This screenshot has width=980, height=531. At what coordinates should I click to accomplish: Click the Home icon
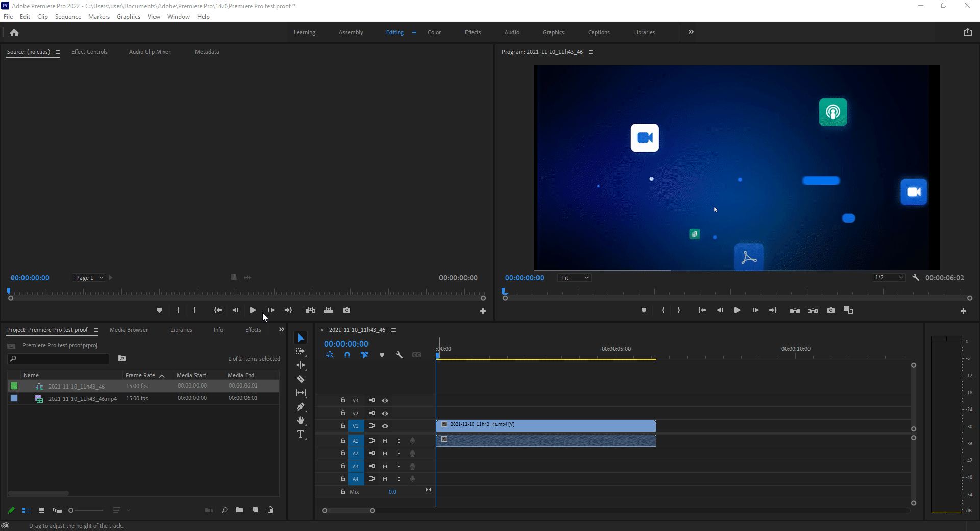coord(14,33)
